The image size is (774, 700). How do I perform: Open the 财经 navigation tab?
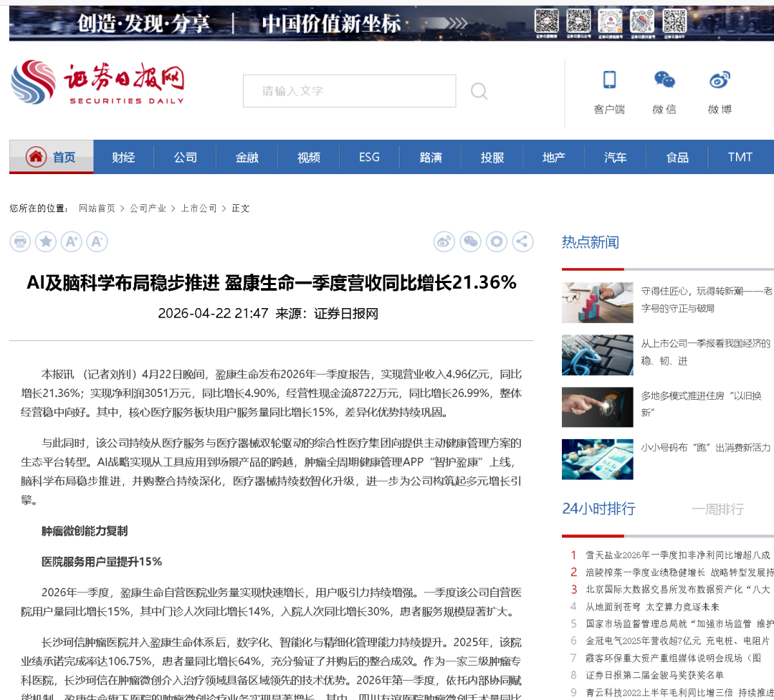click(x=123, y=157)
